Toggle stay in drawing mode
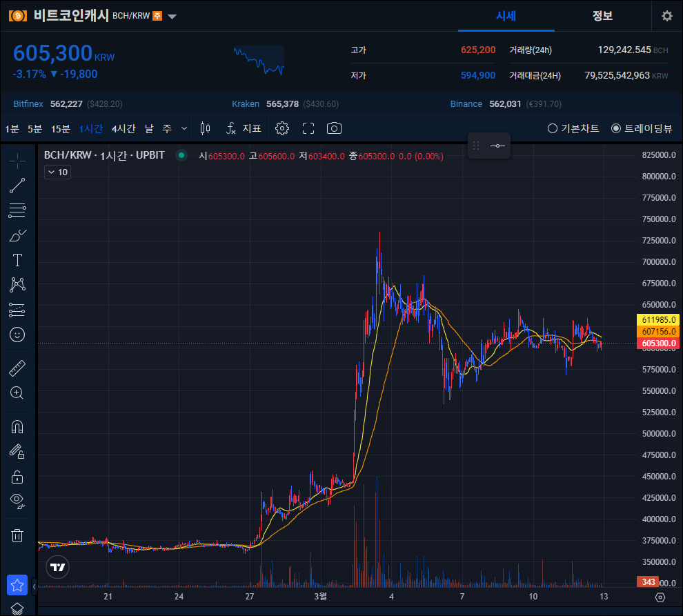The width and height of the screenshot is (683, 616). [17, 451]
